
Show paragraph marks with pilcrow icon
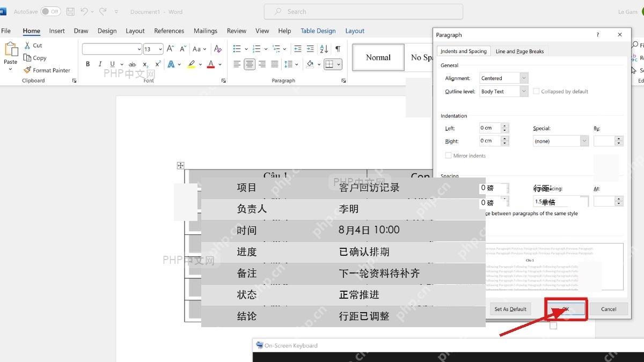[x=338, y=49]
